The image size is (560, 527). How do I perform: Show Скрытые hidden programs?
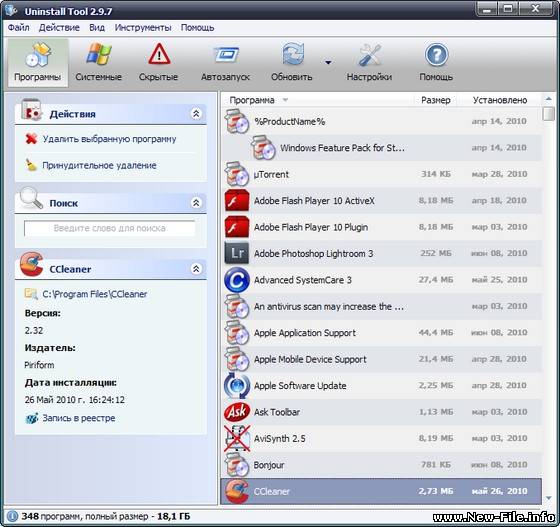tap(158, 63)
